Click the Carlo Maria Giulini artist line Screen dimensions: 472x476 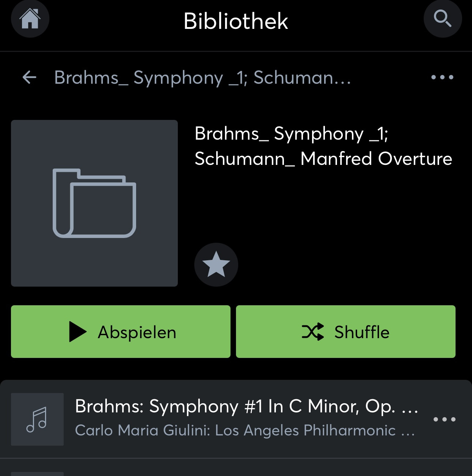pyautogui.click(x=244, y=430)
